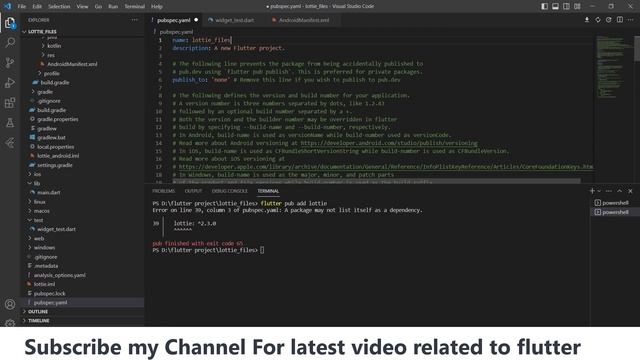Split the editor using split icon
Viewport: 640px width, 360px height.
(x=620, y=20)
